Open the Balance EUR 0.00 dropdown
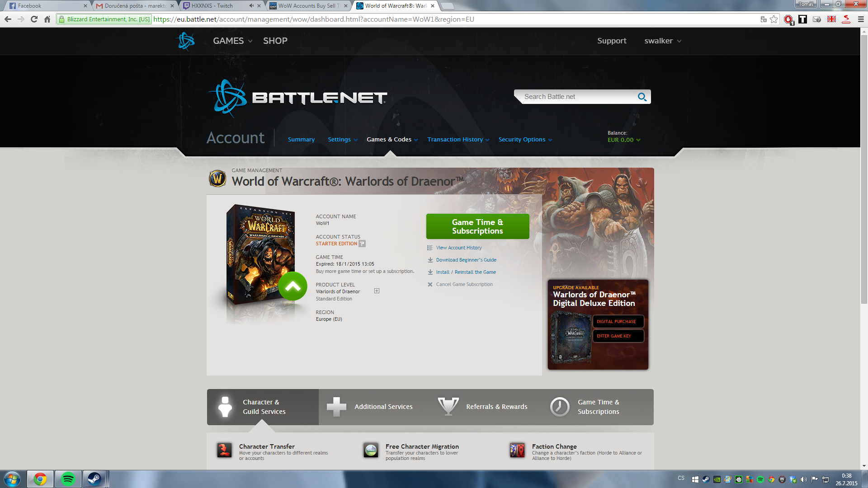The height and width of the screenshot is (488, 868). (x=624, y=140)
